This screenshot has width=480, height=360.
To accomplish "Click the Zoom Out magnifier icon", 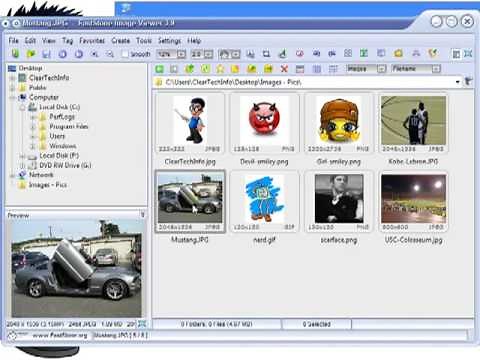I will point(110,54).
